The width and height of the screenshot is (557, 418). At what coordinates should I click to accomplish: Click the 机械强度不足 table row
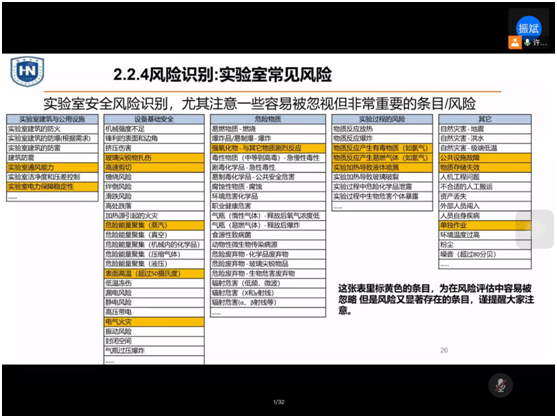154,129
